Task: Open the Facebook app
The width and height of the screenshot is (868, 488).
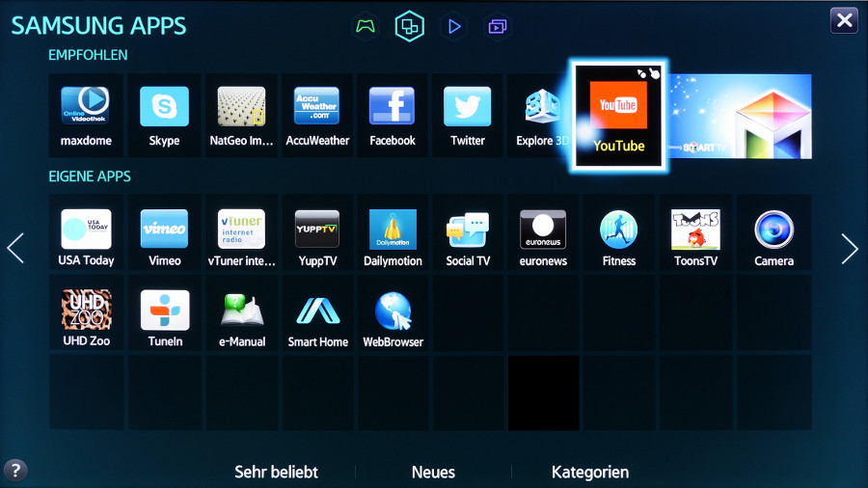Action: [x=393, y=115]
